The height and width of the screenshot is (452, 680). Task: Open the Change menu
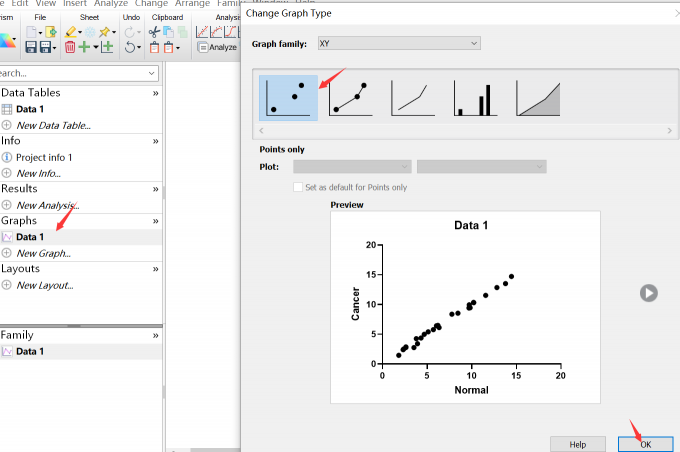151,3
